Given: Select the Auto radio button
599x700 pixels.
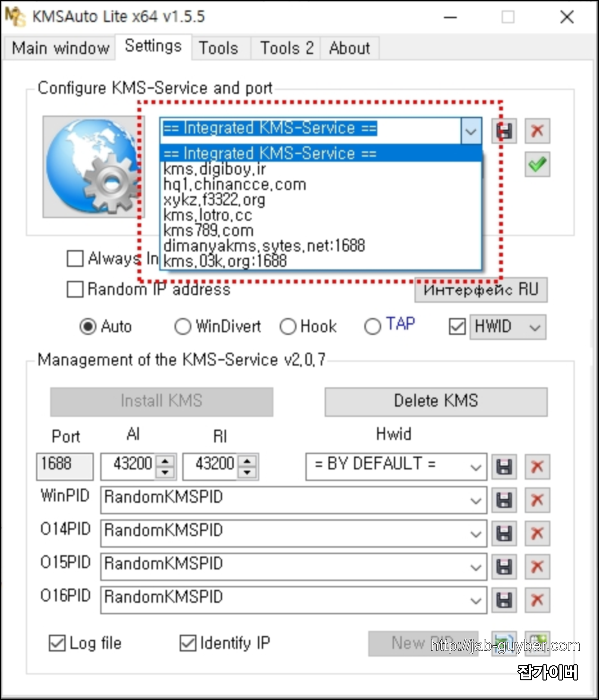Looking at the screenshot, I should [88, 327].
